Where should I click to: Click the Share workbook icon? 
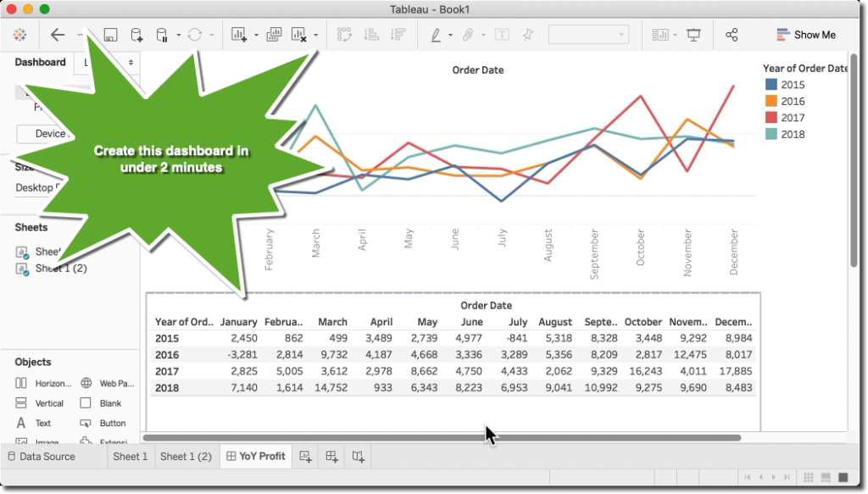point(732,35)
